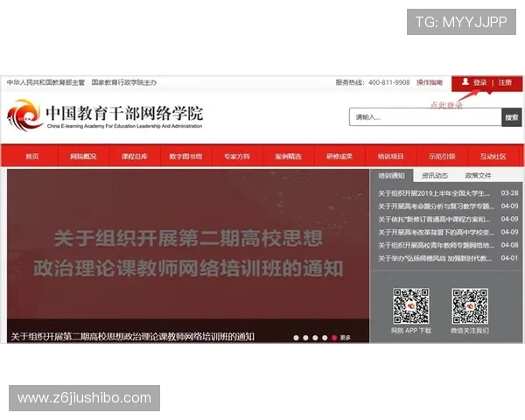Click the 网院 APP 下载 QR code
Image resolution: width=525 pixels, height=420 pixels.
point(411,306)
